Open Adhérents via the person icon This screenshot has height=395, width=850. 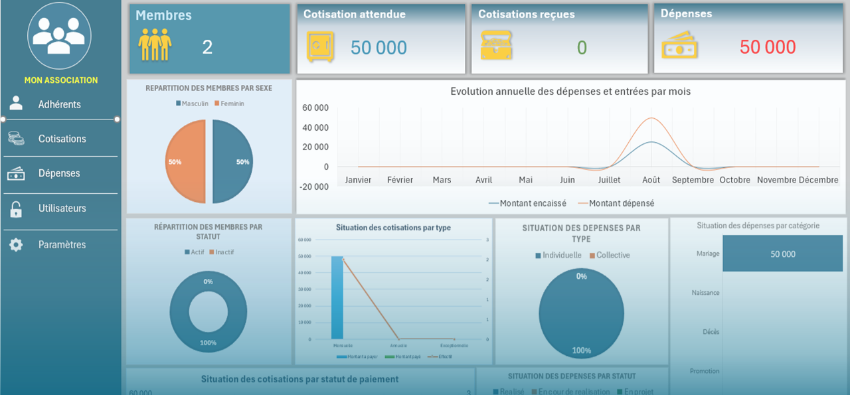[16, 103]
